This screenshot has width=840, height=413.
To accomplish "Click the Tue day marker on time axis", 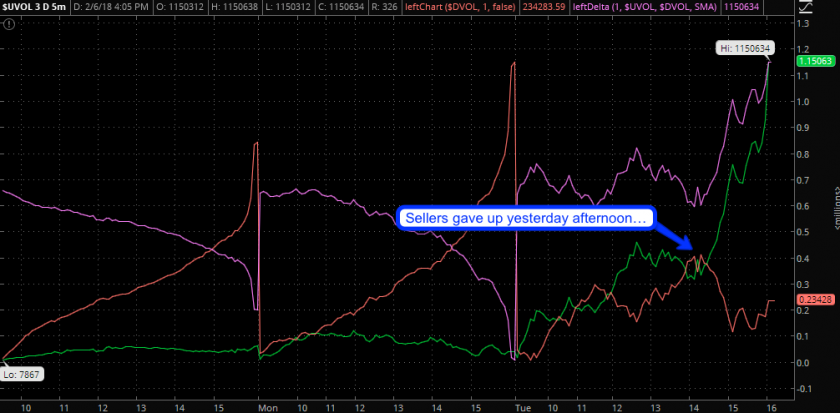I will 523,408.
